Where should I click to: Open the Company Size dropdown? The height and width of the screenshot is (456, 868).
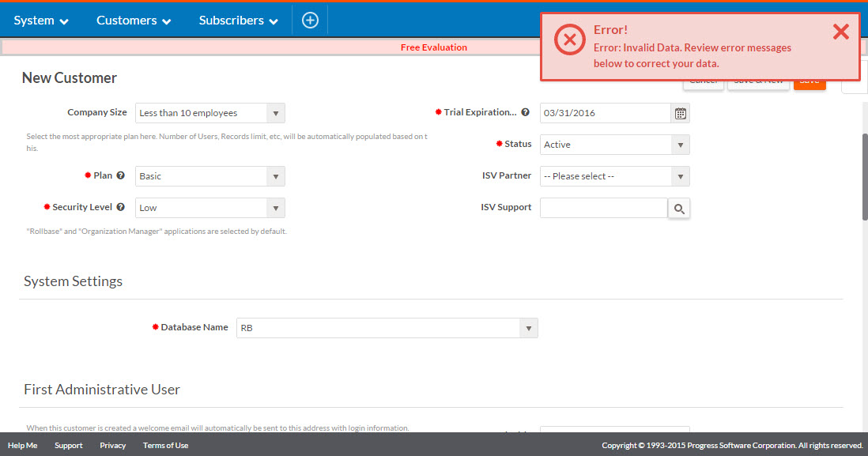point(209,113)
